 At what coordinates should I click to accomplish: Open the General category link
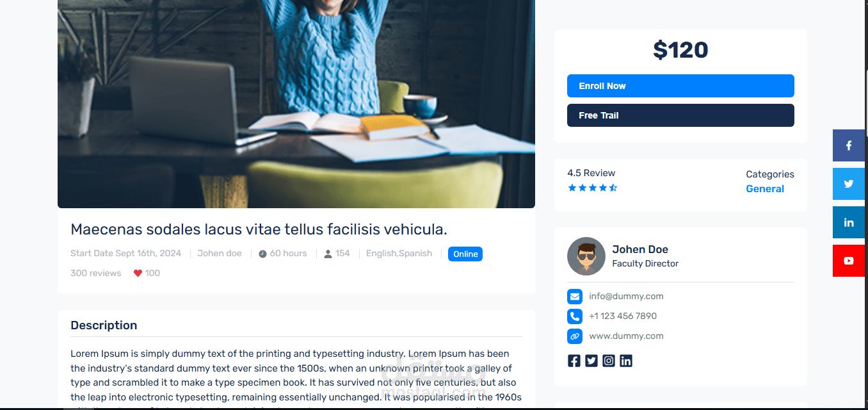(x=765, y=188)
